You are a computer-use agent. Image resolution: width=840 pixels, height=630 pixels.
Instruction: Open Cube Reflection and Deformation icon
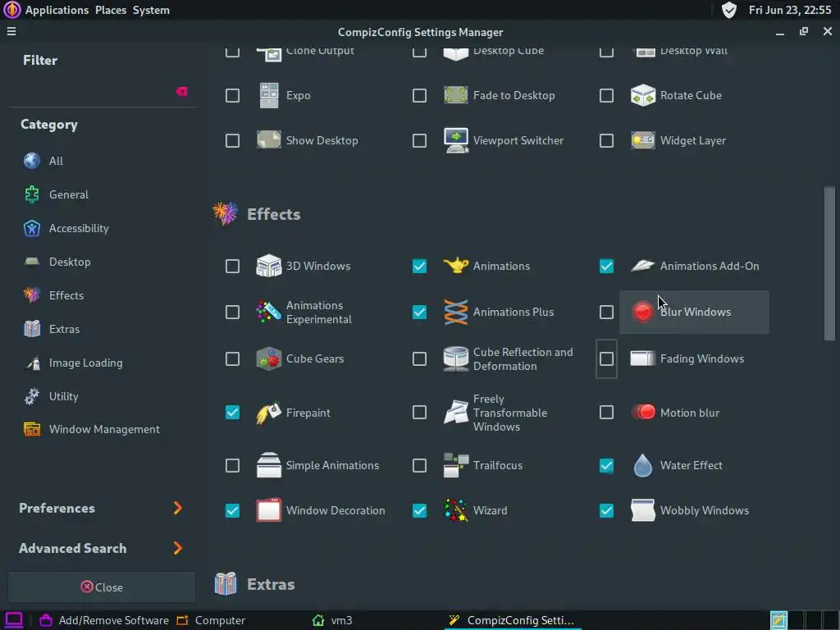tap(456, 358)
